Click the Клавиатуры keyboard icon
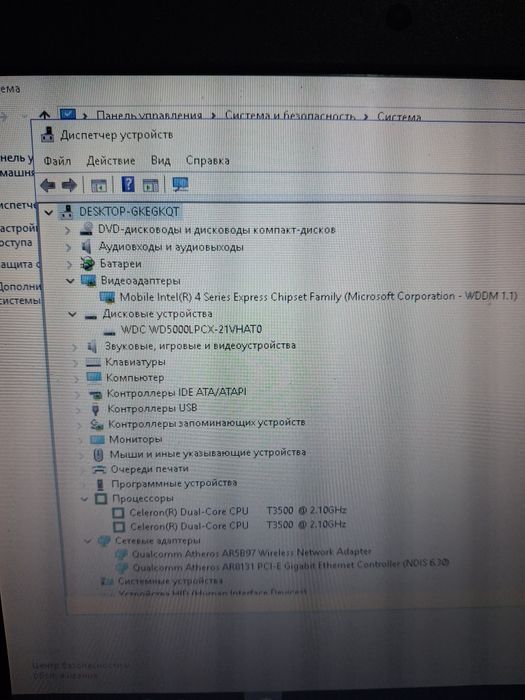This screenshot has width=525, height=700. [x=93, y=362]
